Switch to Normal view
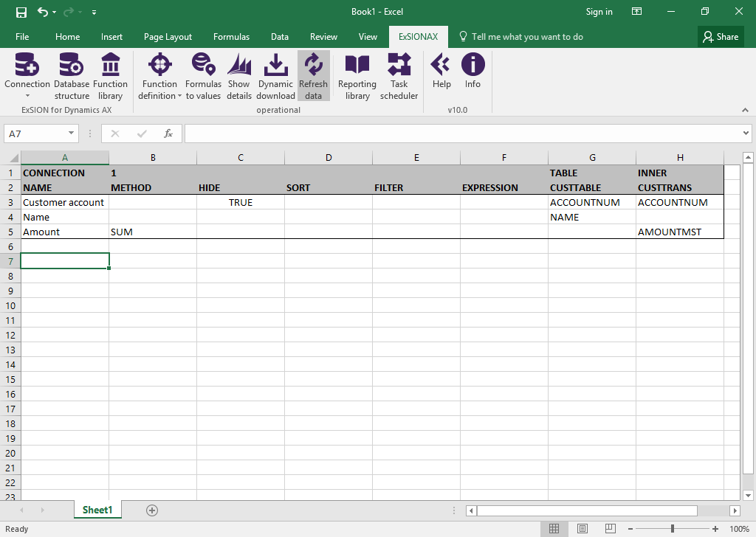Screen dimensions: 756x537 pos(554,529)
